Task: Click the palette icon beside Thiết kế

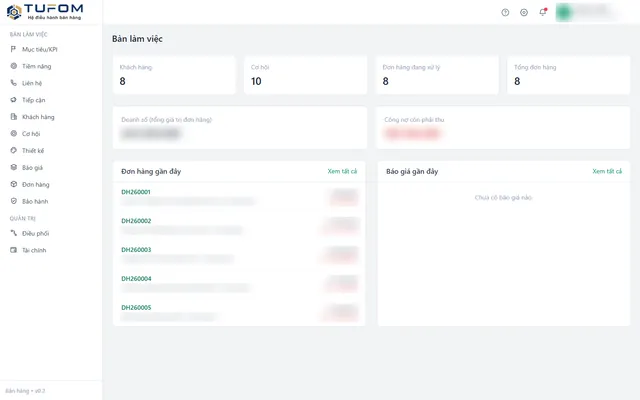Action: click(x=13, y=150)
